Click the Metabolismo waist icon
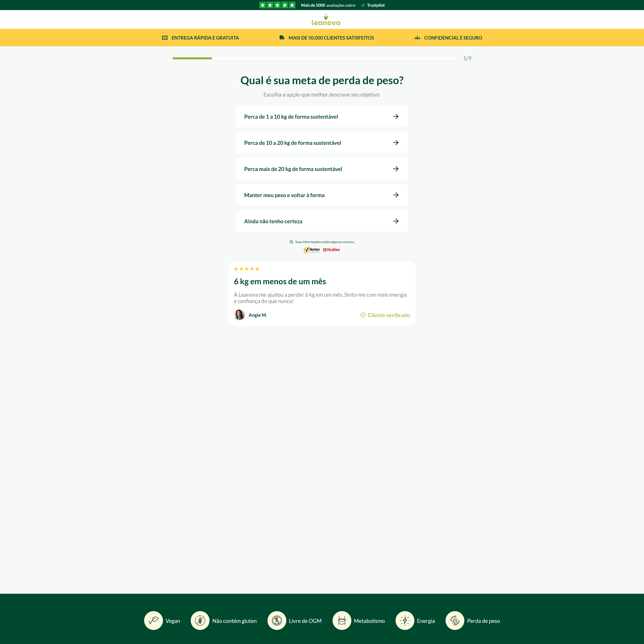This screenshot has height=644, width=644. point(342,620)
